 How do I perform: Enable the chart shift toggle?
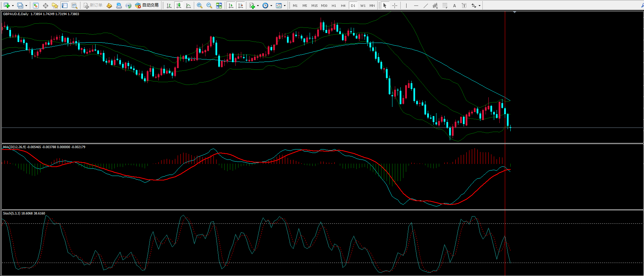241,5
